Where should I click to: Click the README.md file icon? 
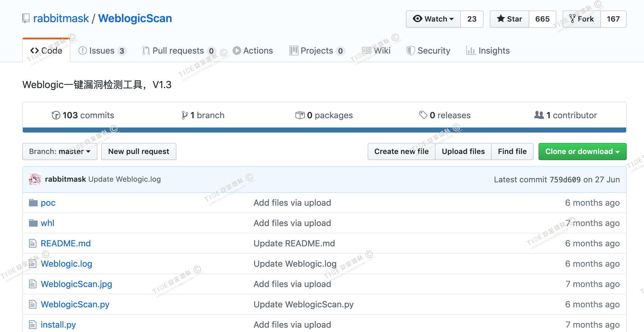coord(33,243)
